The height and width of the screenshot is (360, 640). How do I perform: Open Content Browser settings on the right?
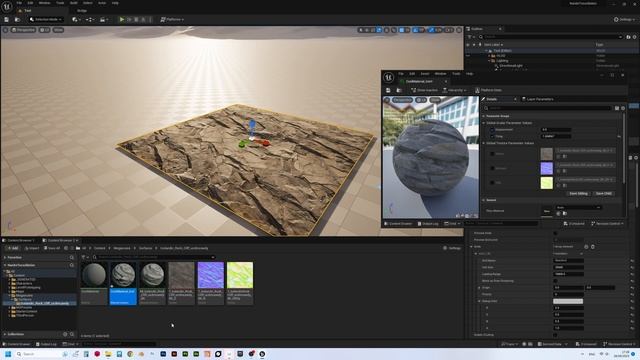(x=452, y=248)
